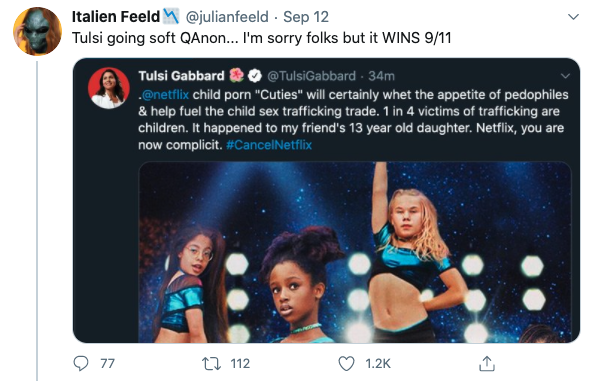This screenshot has width=595, height=381.
Task: Retweet using the arrows icon
Action: pos(211,364)
